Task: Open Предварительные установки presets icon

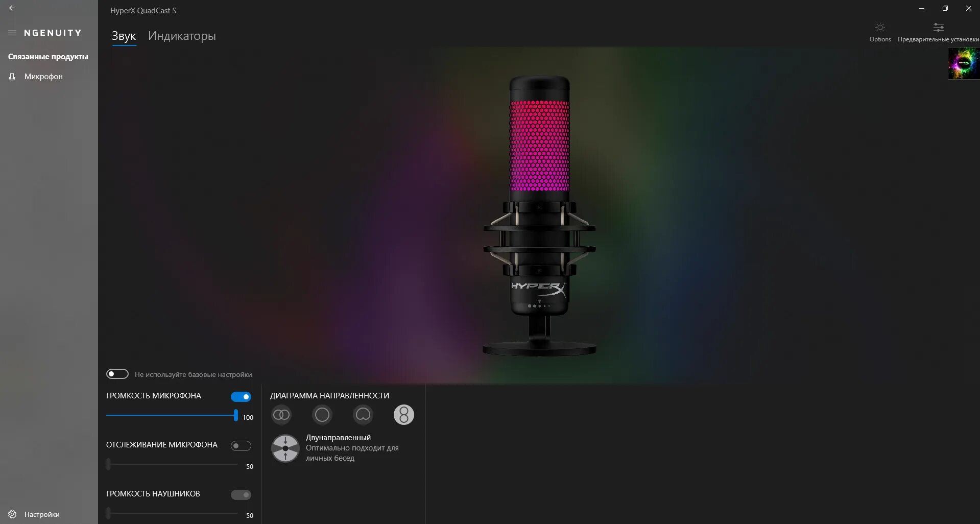Action: [938, 27]
